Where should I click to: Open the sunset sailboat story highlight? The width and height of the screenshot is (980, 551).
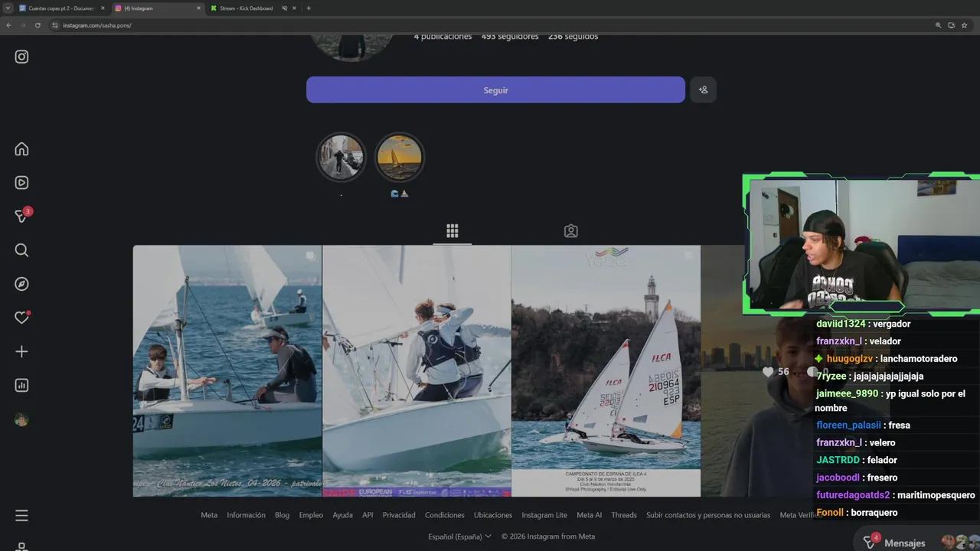tap(399, 157)
